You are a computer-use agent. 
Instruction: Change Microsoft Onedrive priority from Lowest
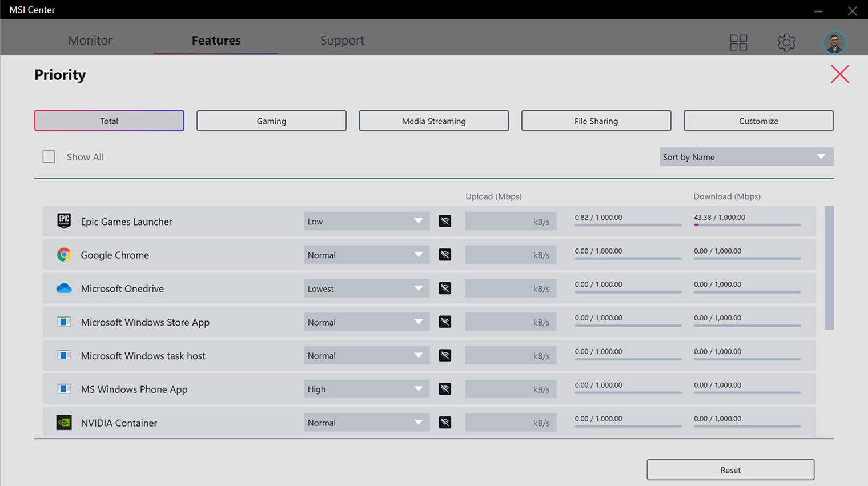pyautogui.click(x=366, y=288)
